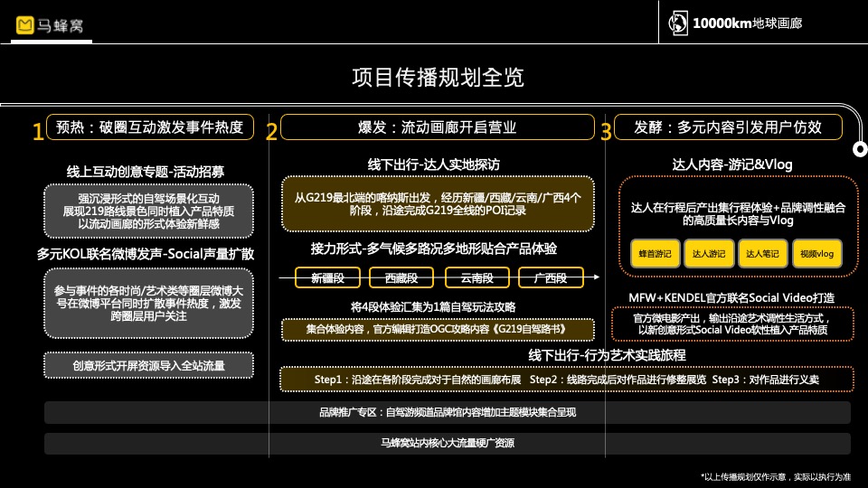Click the globe icon beside 10000km地球画廊
This screenshot has width=868, height=488.
(x=677, y=23)
